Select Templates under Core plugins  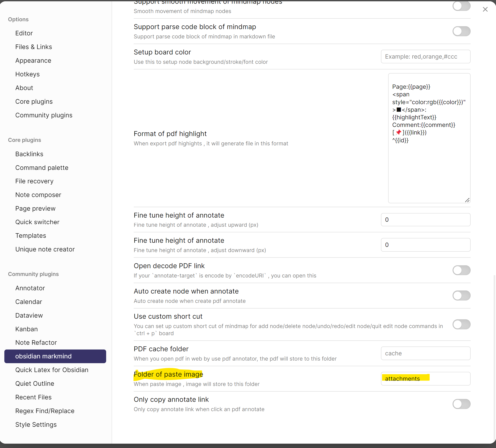[31, 235]
